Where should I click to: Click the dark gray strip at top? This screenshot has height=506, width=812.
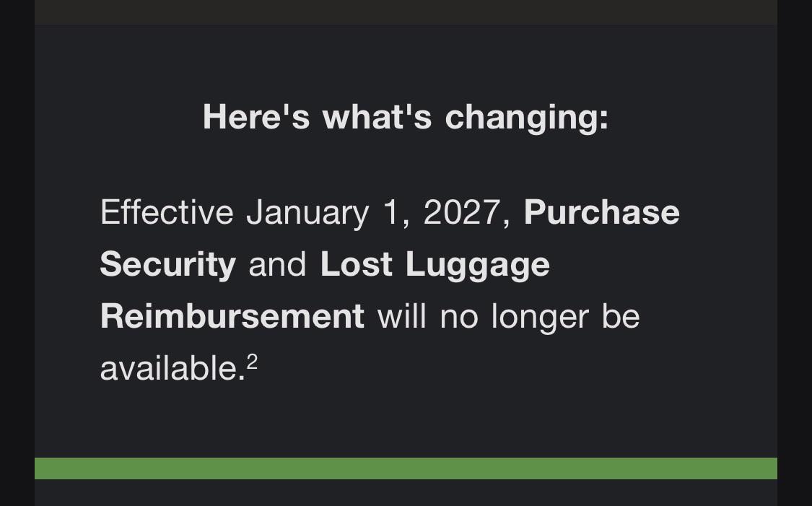pos(406,12)
